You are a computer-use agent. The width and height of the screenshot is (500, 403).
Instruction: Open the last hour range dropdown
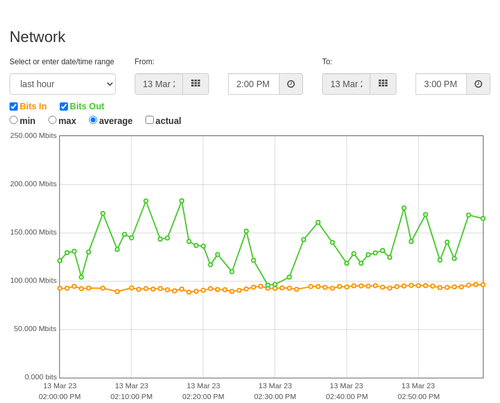pos(63,84)
